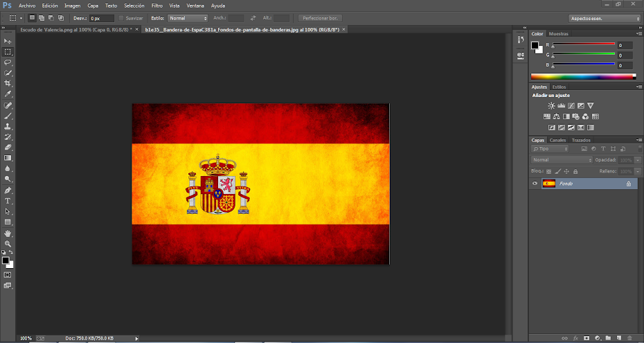This screenshot has width=644, height=343.
Task: Select the Eyedropper tool
Action: 8,94
